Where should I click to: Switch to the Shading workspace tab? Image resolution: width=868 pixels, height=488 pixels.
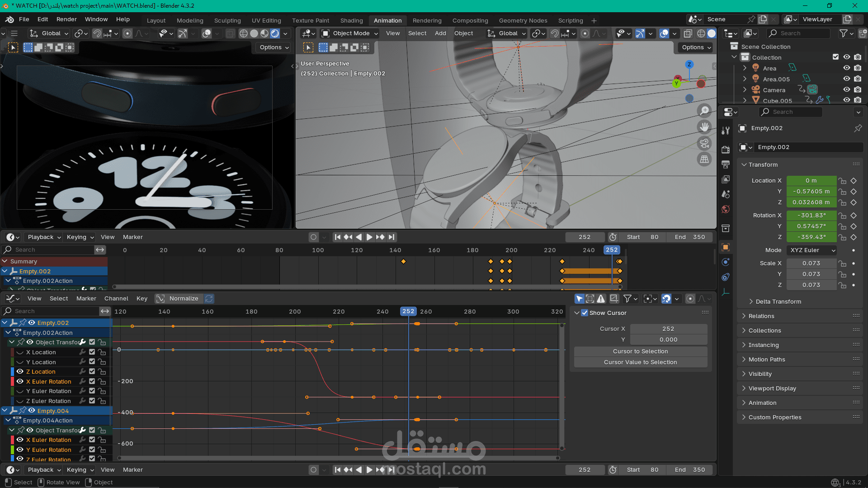coord(351,21)
